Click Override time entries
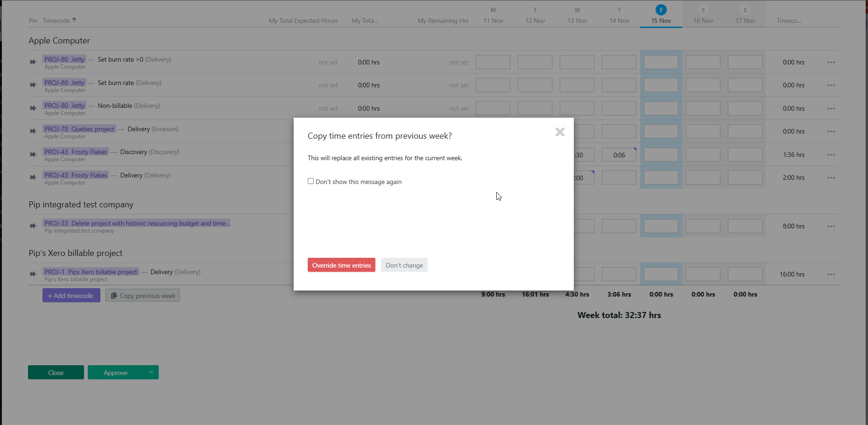Viewport: 868px width, 425px height. tap(341, 265)
